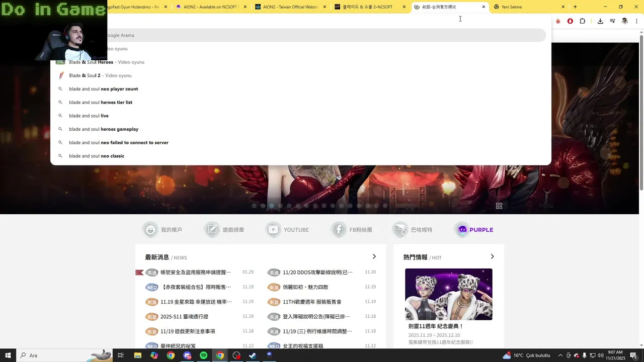Screen dimensions: 644x362
Task: Open Windows Start menu
Action: pyautogui.click(x=8, y=355)
